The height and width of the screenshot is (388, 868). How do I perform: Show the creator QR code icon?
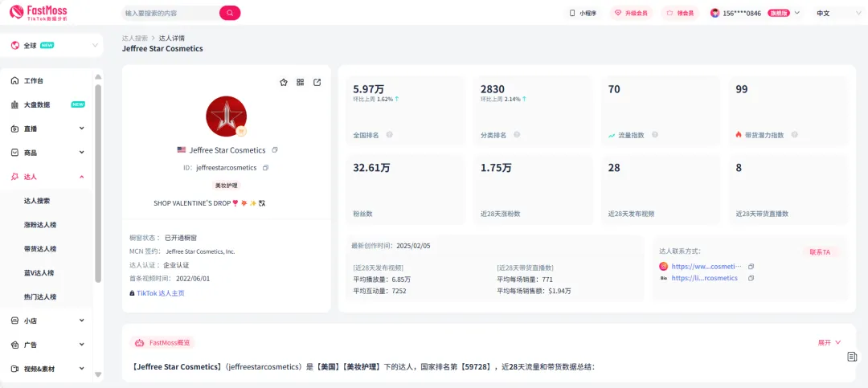coord(300,83)
